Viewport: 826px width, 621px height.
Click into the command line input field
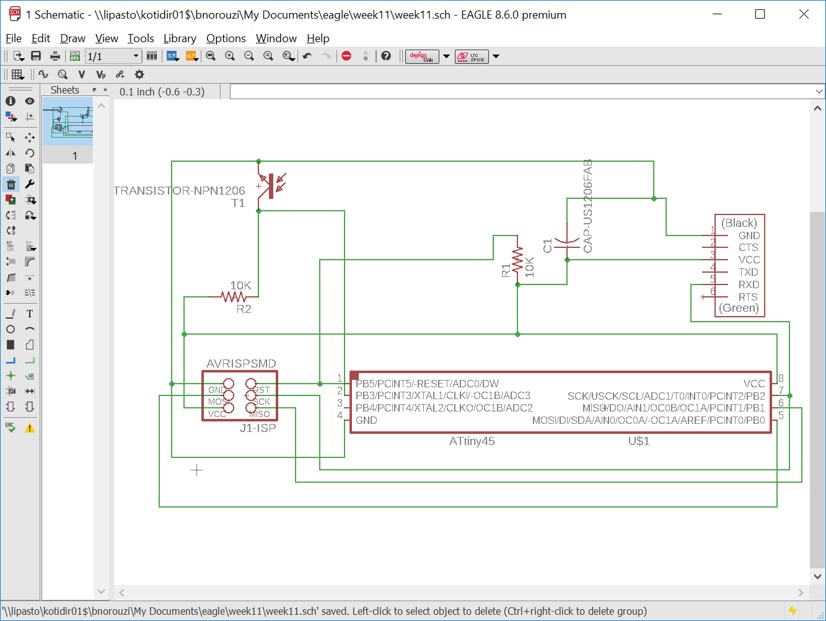(522, 92)
